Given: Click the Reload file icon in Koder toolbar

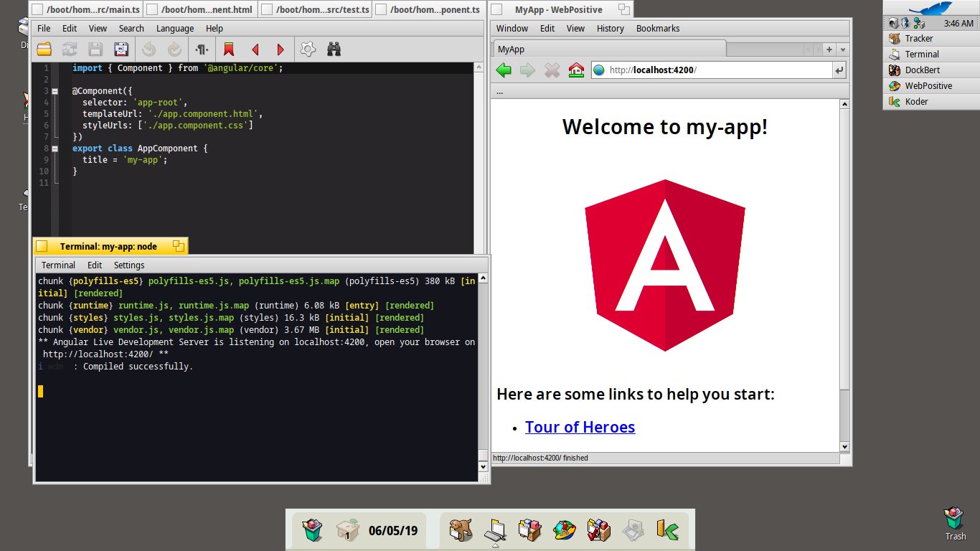Looking at the screenshot, I should tap(70, 50).
